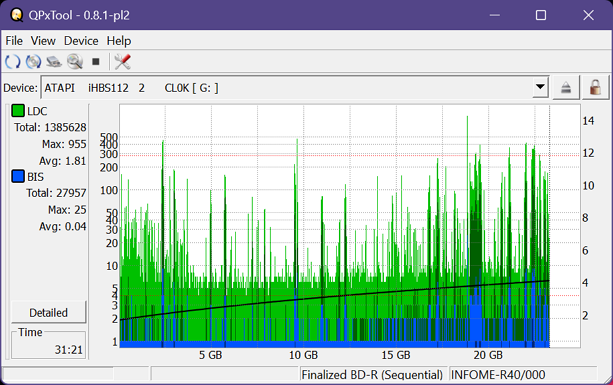Click the refresh device list icon
This screenshot has width=613, height=385.
tap(13, 62)
